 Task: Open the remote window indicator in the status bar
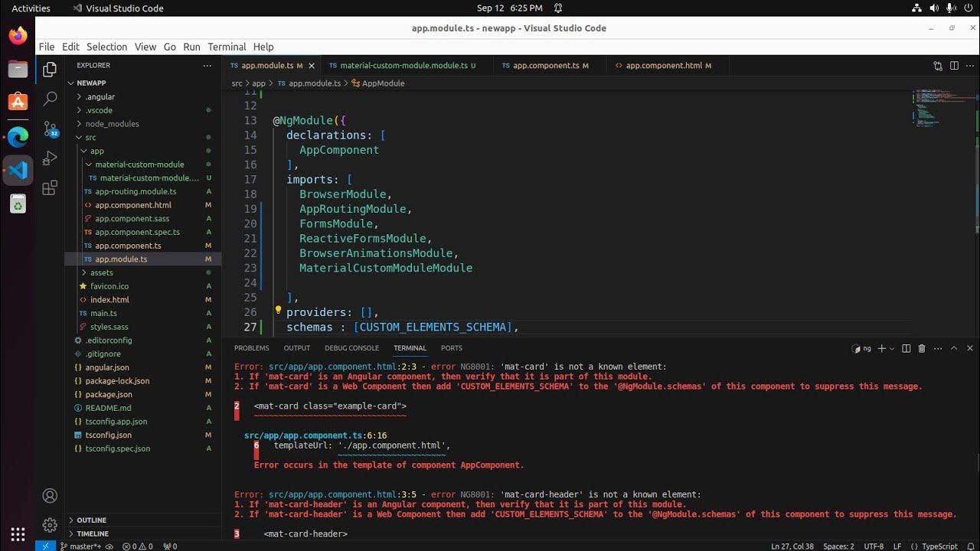click(45, 546)
